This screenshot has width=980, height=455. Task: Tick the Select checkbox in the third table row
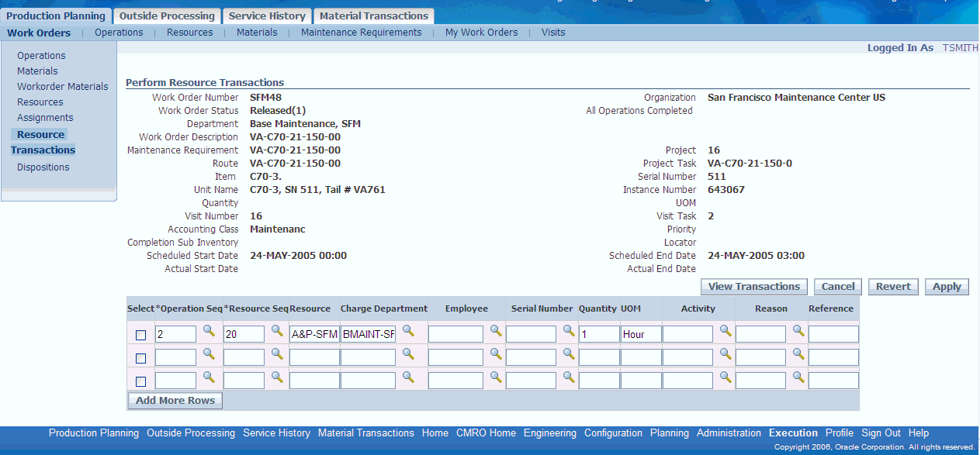click(140, 382)
